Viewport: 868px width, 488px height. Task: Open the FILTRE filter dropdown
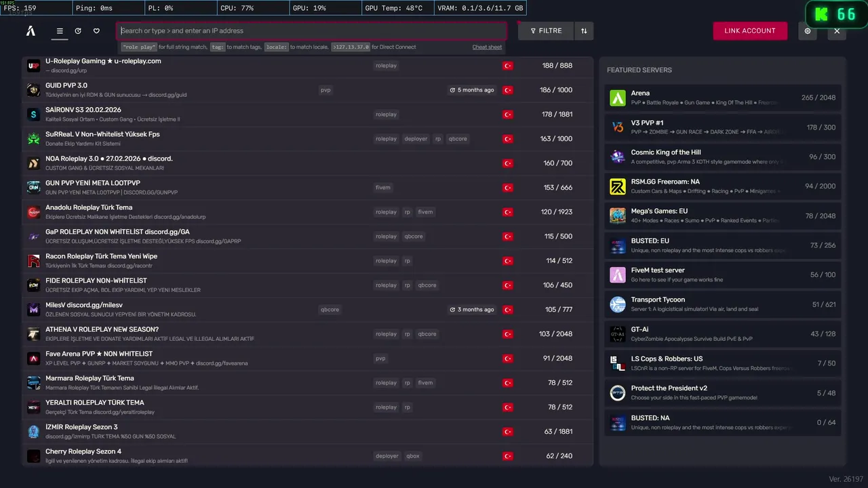click(546, 30)
